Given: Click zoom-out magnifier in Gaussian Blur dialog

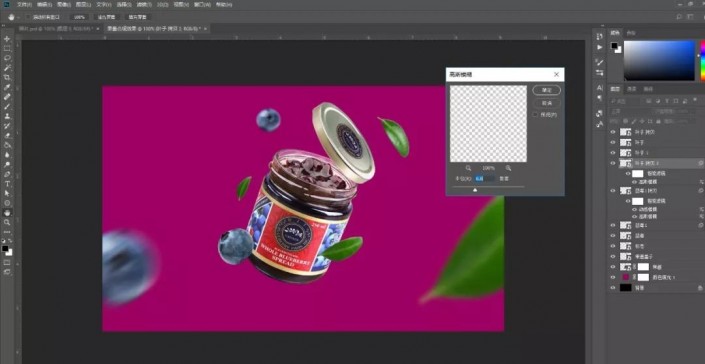Looking at the screenshot, I should (469, 168).
